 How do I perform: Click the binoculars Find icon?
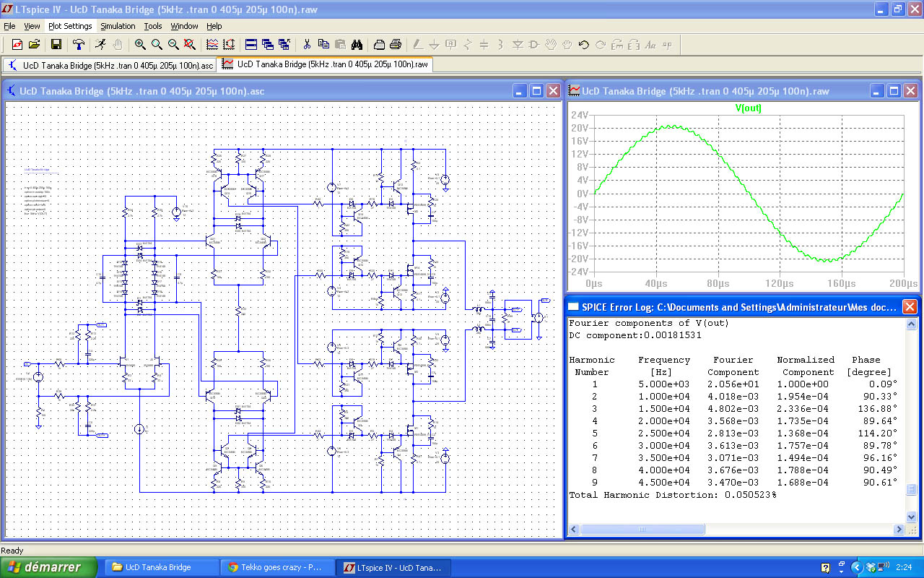click(357, 45)
